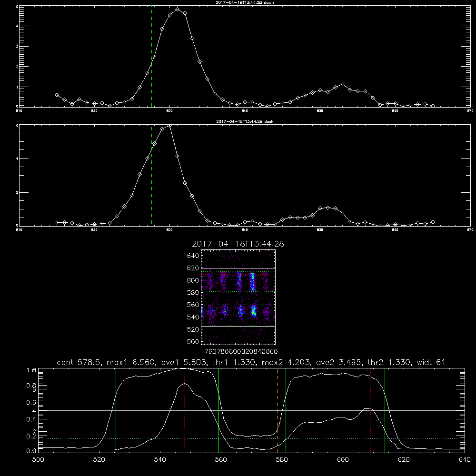Select the green boundary line near 525 in bottom plot
Viewport: 476px width, 476px height.
click(116, 411)
